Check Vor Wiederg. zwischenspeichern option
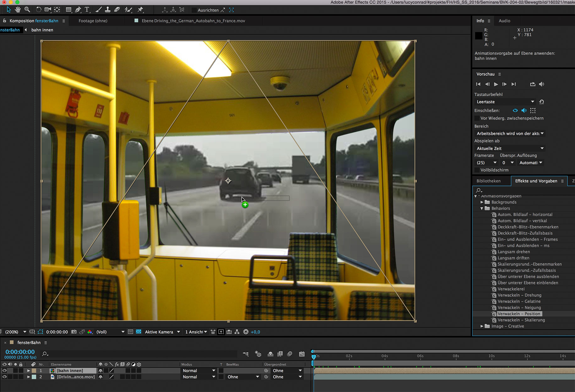Viewport: 575px width, 392px height. [477, 118]
